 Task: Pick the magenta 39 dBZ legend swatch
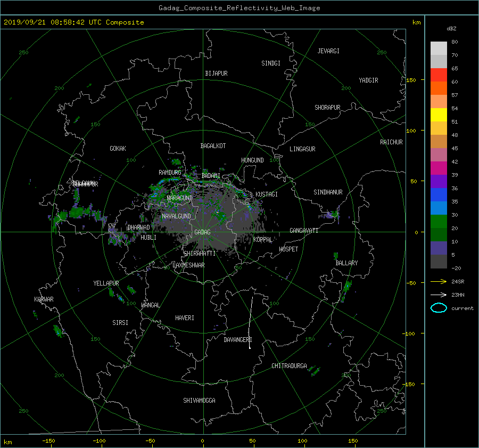439,168
